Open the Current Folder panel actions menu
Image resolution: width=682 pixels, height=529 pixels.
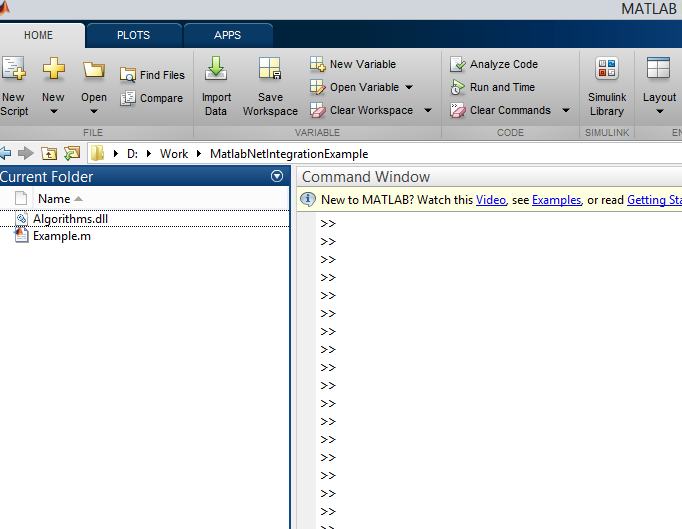click(x=277, y=176)
